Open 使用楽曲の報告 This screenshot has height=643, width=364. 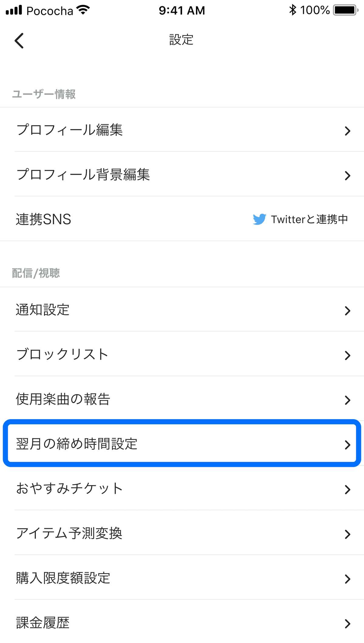point(182,400)
